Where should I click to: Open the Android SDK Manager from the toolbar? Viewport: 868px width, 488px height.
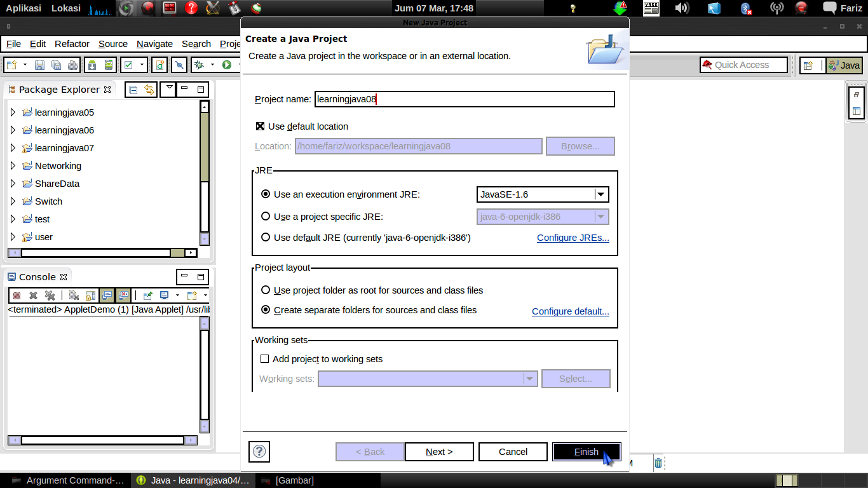point(92,64)
